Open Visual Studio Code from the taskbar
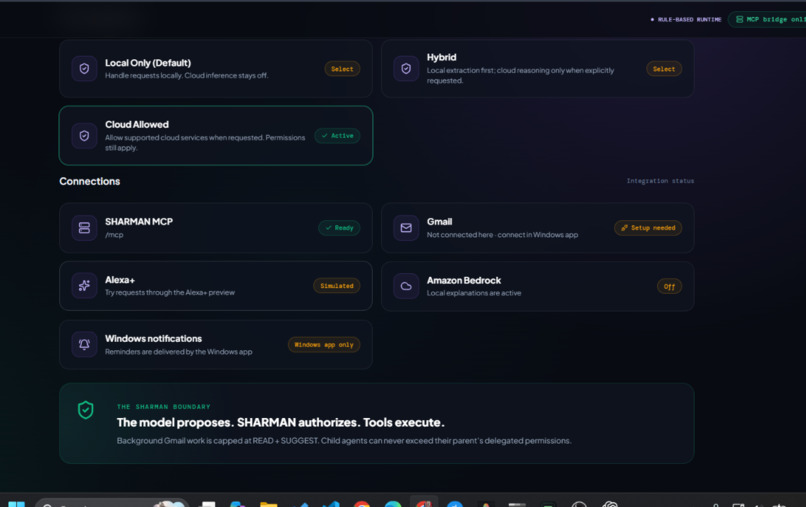This screenshot has height=507, width=806. 331,504
